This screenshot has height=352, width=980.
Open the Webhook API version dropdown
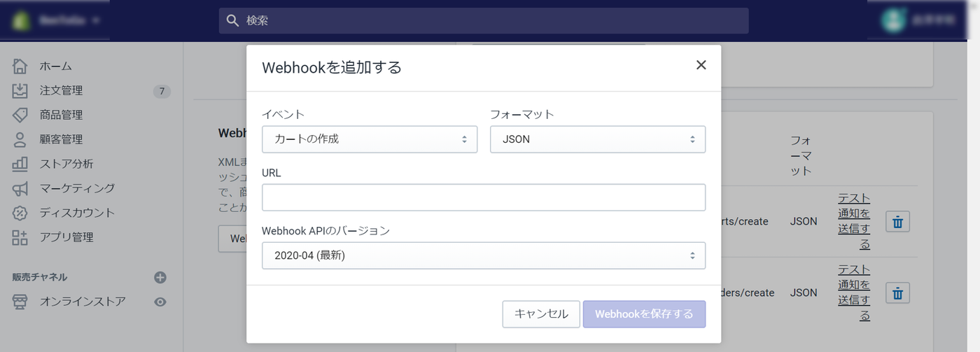click(x=483, y=255)
